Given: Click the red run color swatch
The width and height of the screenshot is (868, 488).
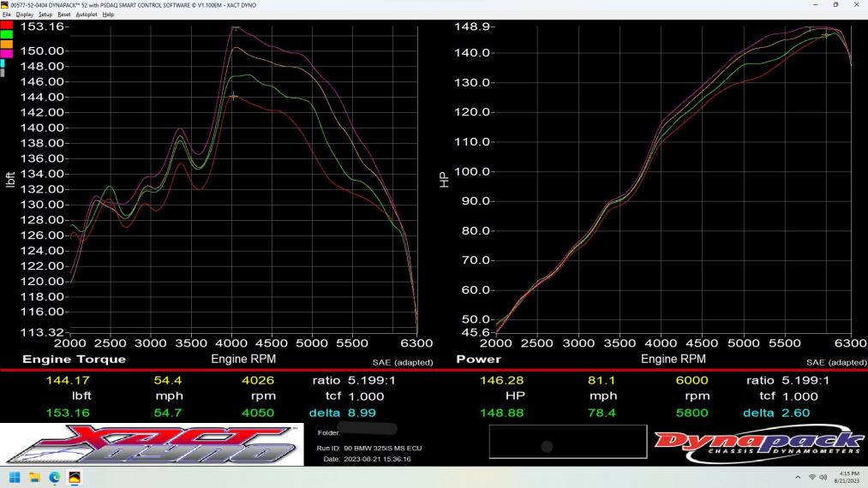Looking at the screenshot, I should [6, 25].
